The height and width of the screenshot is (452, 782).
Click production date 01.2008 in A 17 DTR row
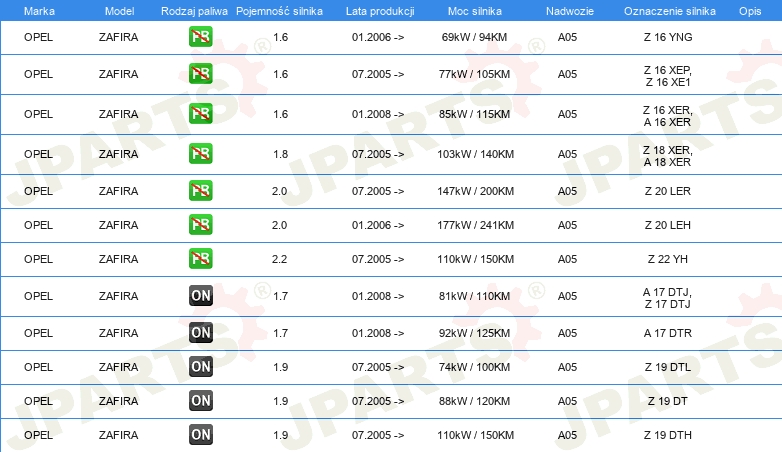coord(378,333)
